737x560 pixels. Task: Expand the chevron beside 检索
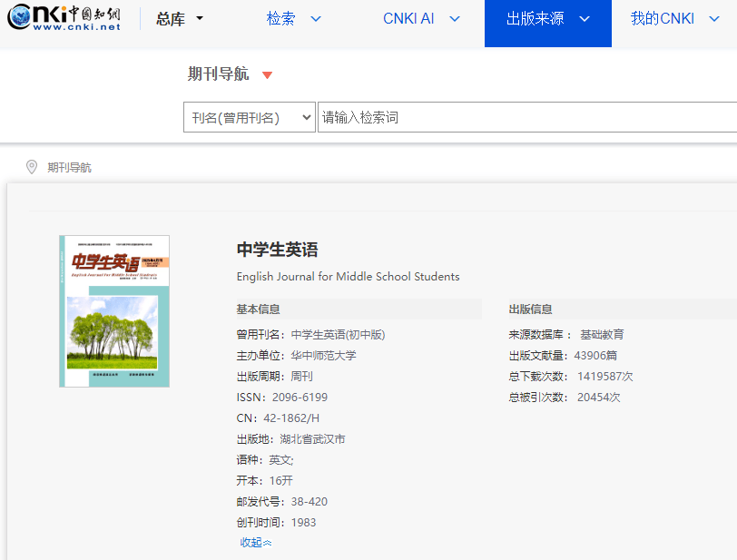point(316,19)
